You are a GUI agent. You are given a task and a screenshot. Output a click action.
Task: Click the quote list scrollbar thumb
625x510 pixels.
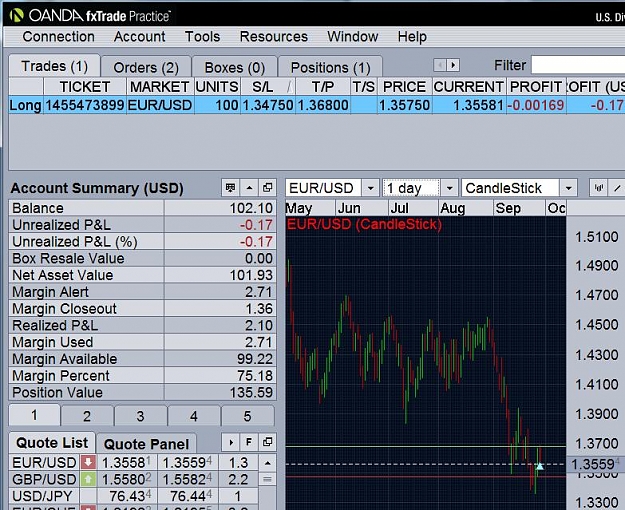pyautogui.click(x=267, y=479)
